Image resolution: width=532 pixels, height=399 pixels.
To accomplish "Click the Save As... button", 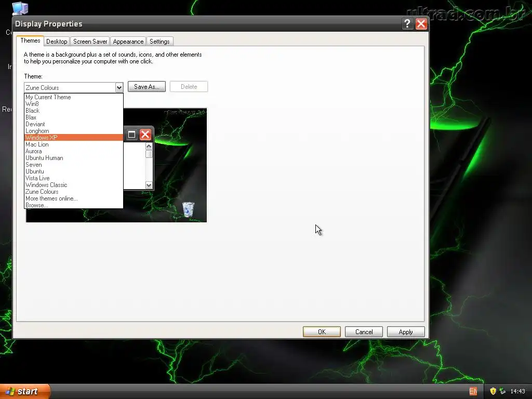I will pos(147,87).
